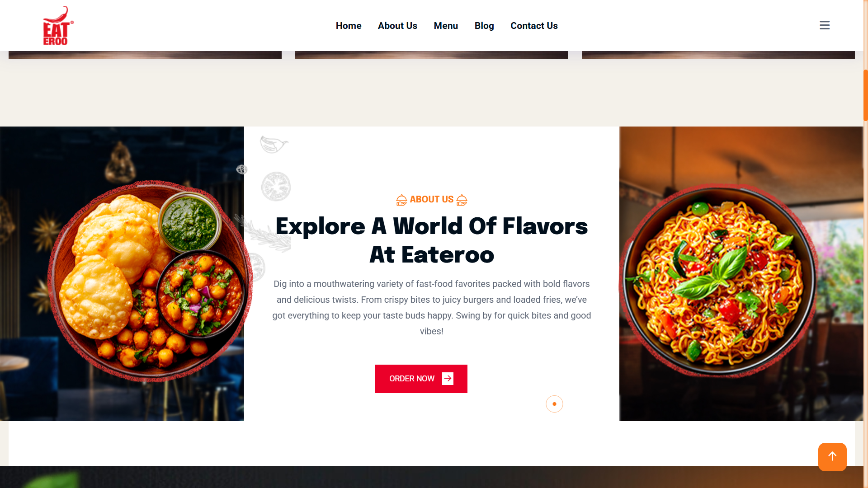
Task: Click the ORDER NOW button
Action: coord(421,379)
